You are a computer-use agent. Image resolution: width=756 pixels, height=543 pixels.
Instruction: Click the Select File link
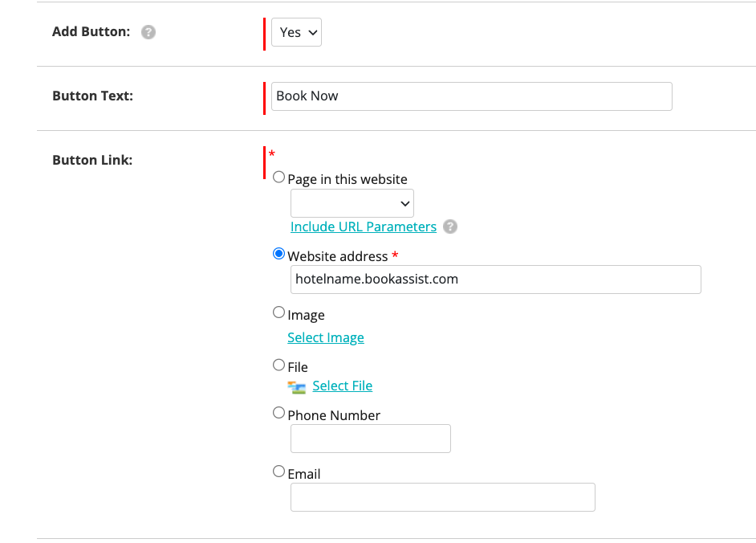(343, 386)
